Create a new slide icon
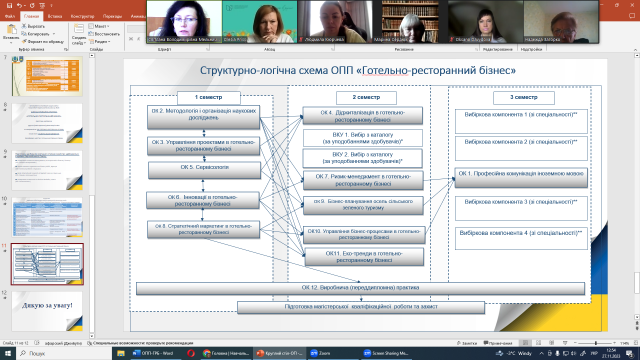 click(x=79, y=29)
